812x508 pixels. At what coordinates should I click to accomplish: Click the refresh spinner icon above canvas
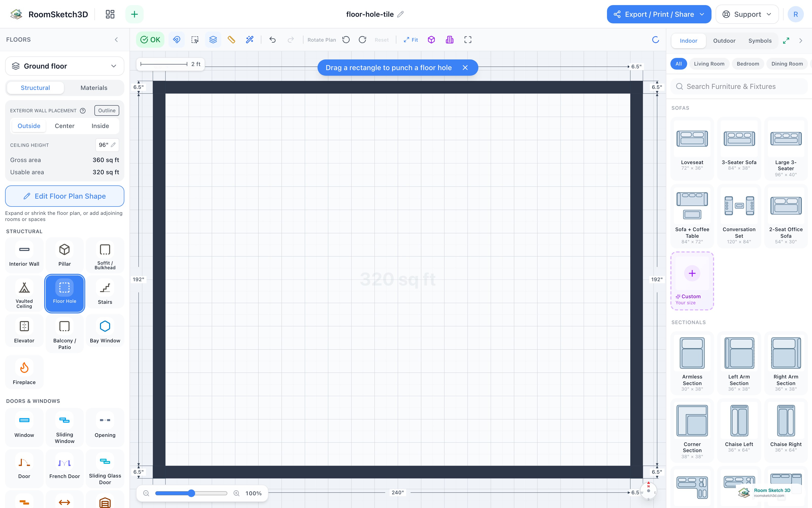[655, 40]
